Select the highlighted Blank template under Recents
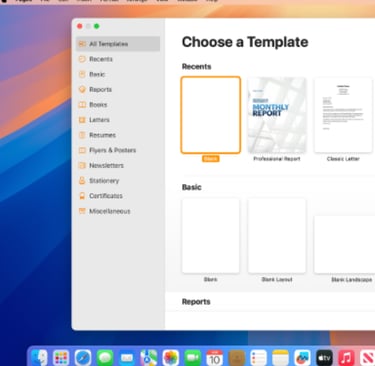 point(211,115)
